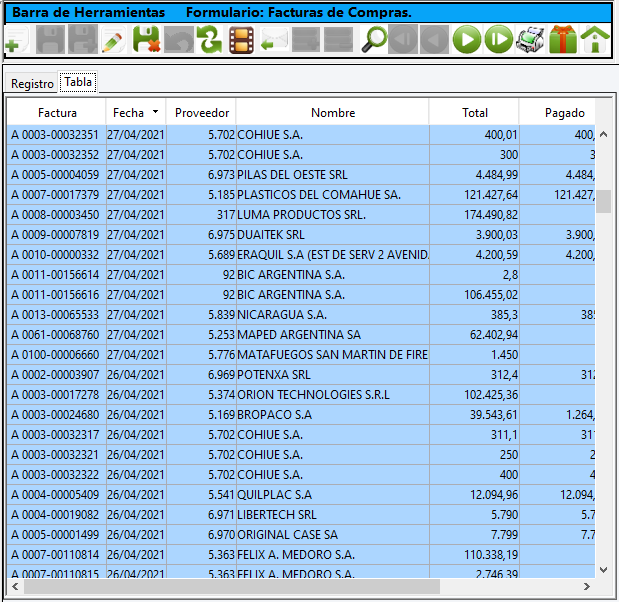
Task: Click LUMA PRODUCTOS SRL. cell
Action: pos(333,215)
